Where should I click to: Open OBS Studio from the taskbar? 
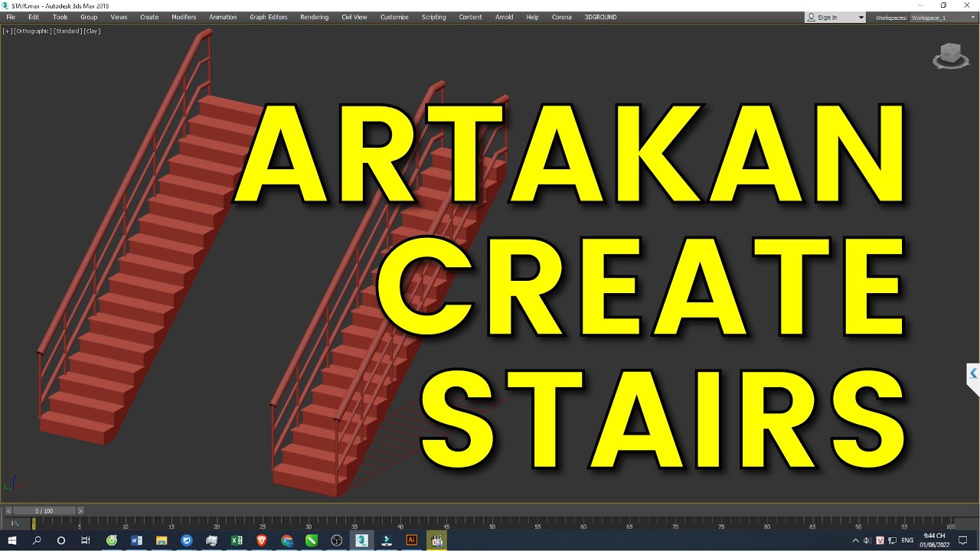click(336, 540)
